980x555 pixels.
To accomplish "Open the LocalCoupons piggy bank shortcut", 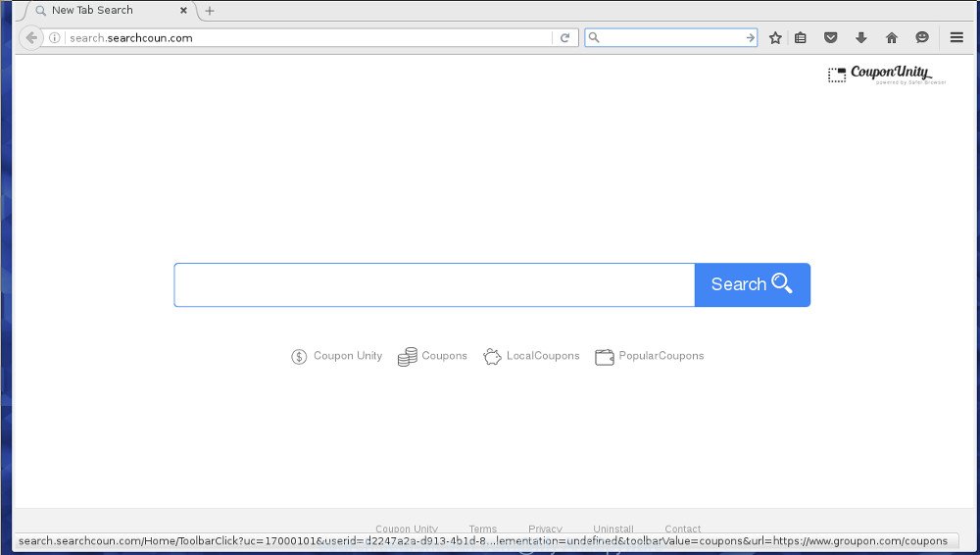I will [531, 356].
